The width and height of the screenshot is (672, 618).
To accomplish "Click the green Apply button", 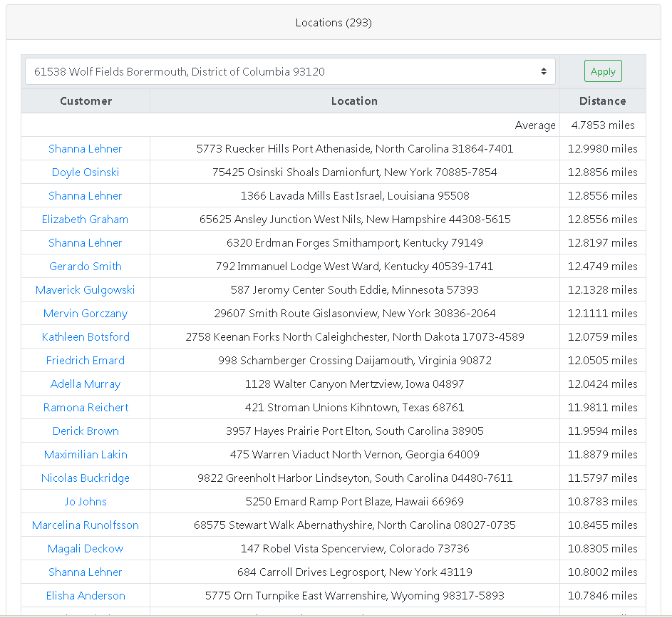I will pyautogui.click(x=603, y=71).
